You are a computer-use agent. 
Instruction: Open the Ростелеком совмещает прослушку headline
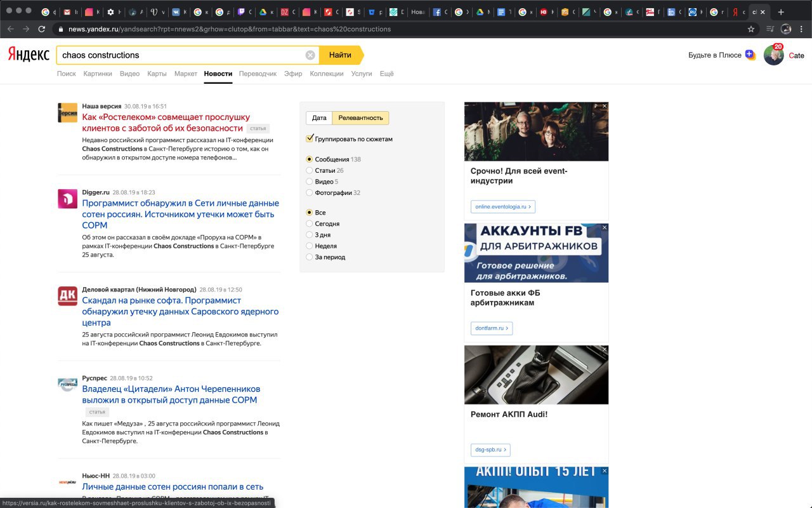(166, 123)
